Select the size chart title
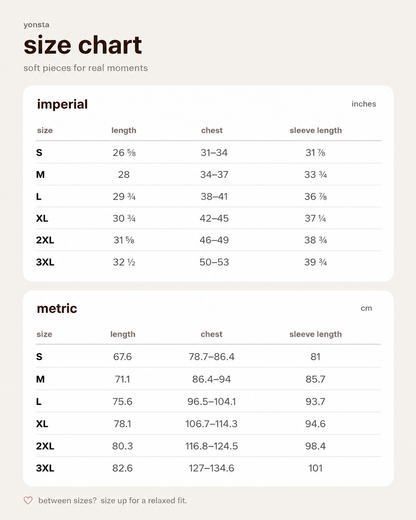 (x=83, y=45)
